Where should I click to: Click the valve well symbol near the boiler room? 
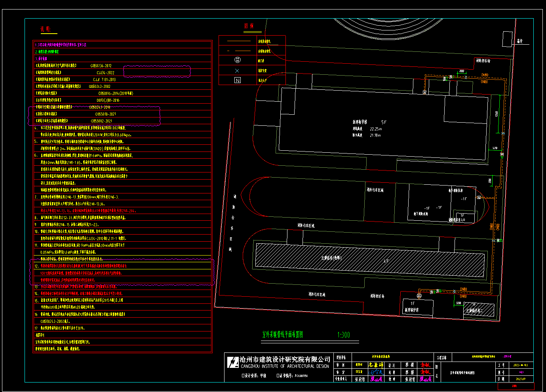(419, 295)
